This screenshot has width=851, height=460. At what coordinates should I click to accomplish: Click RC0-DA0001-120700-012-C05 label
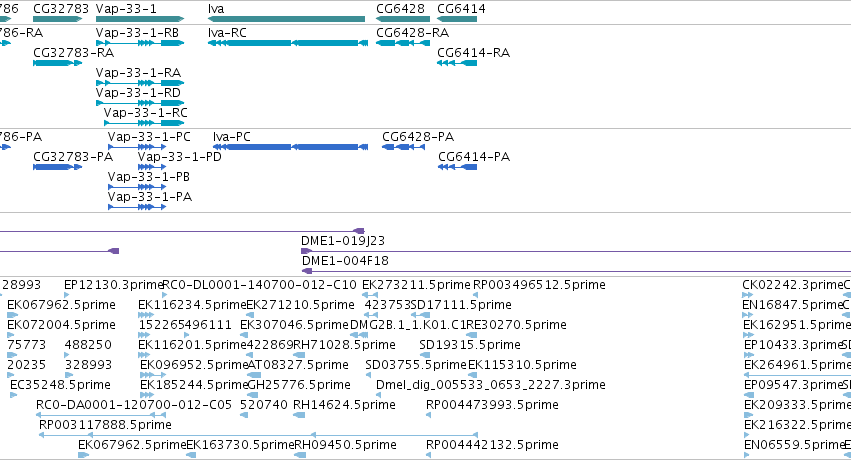click(134, 405)
